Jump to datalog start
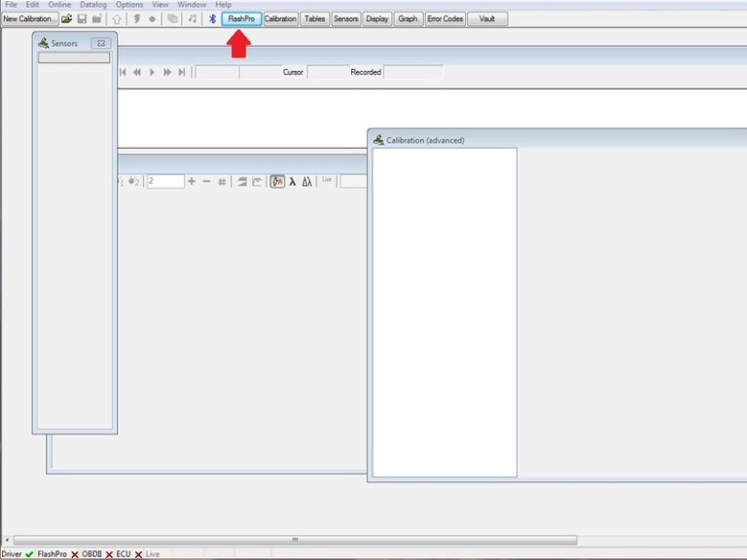The image size is (747, 560). coord(123,72)
